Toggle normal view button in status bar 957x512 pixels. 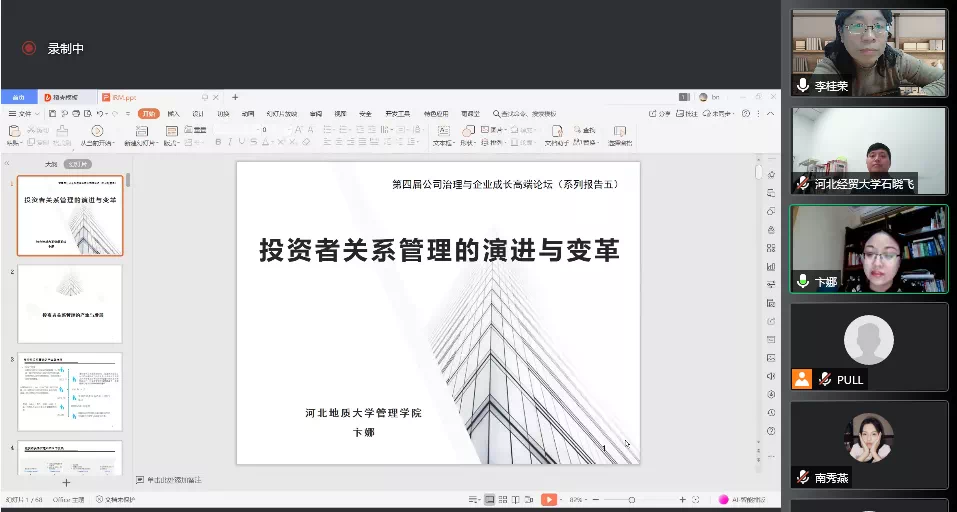point(489,499)
